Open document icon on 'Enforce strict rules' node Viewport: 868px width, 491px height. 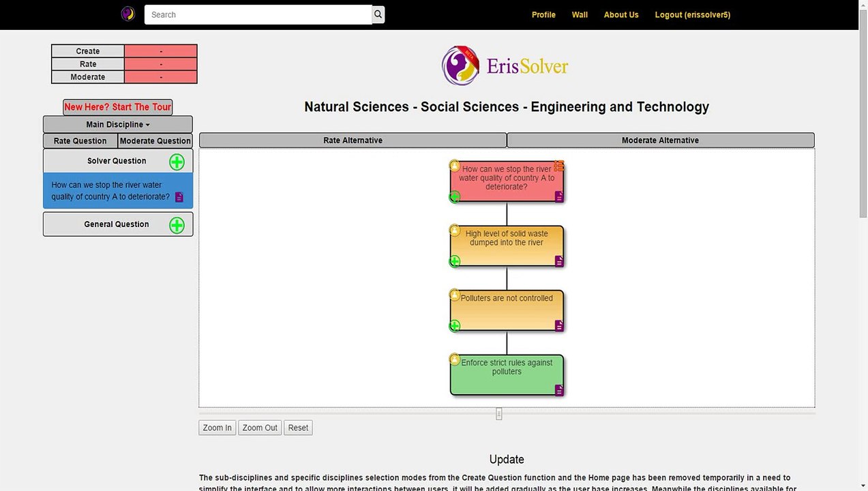(559, 391)
